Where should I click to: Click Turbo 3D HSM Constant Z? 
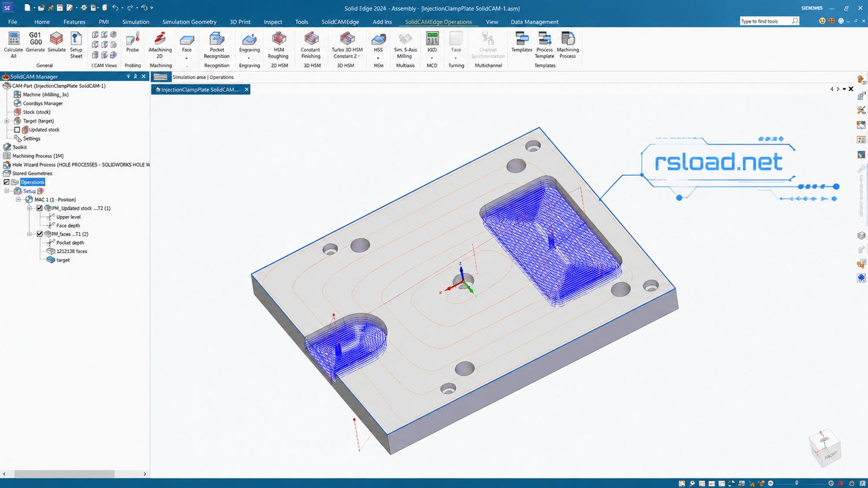[347, 45]
